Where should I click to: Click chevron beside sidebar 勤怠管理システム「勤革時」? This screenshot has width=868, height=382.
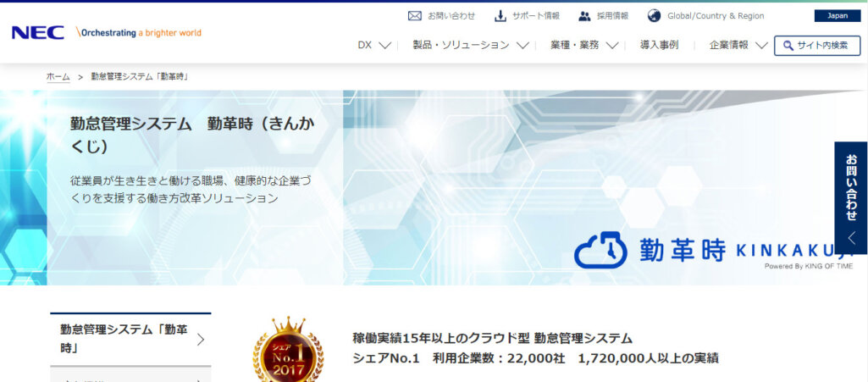[x=201, y=340]
